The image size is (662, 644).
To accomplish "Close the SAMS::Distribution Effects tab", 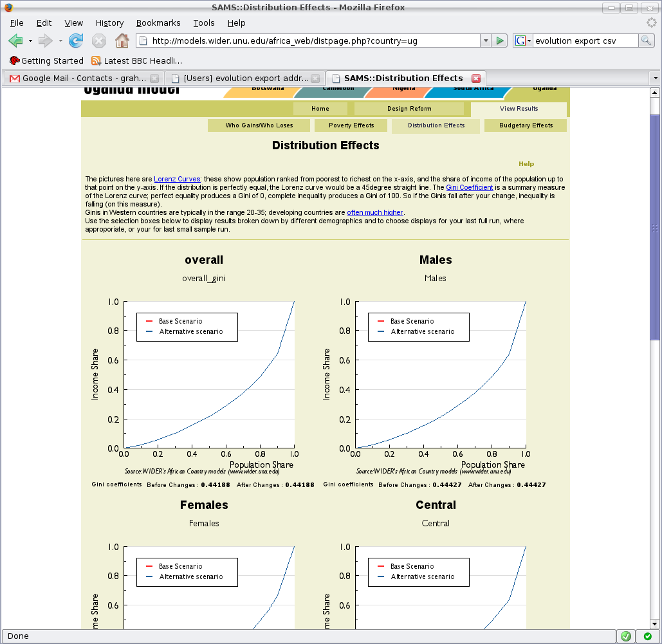I will [x=476, y=78].
